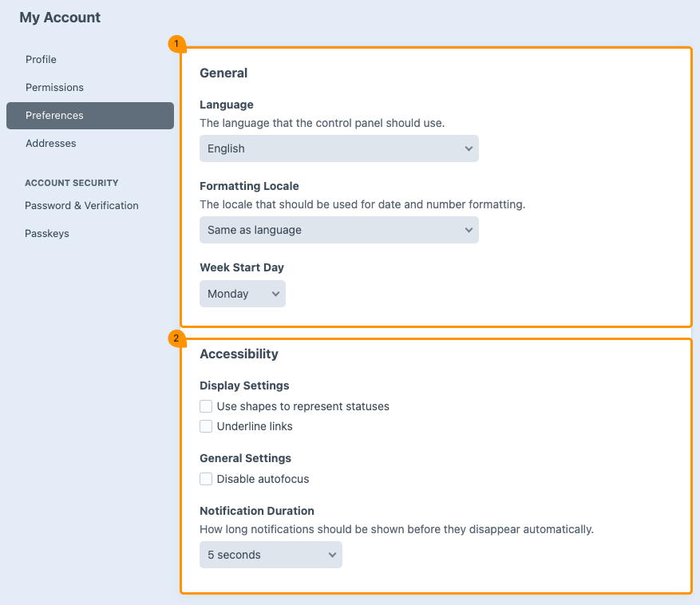
Task: Click the orange marker labeled 2
Action: coord(175,338)
